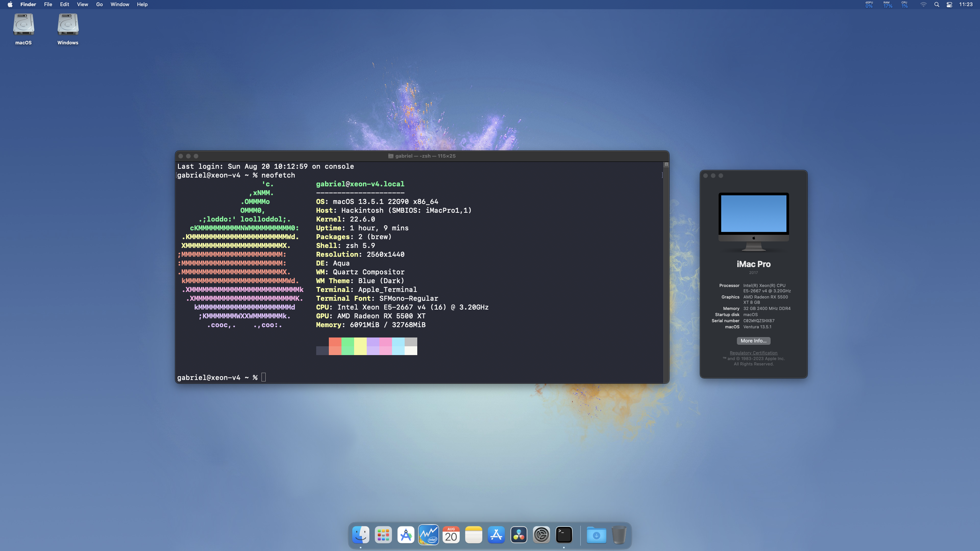Click 'CPU: Intel Xeon E5-2667 v4' line
This screenshot has width=980, height=551.
(x=402, y=307)
